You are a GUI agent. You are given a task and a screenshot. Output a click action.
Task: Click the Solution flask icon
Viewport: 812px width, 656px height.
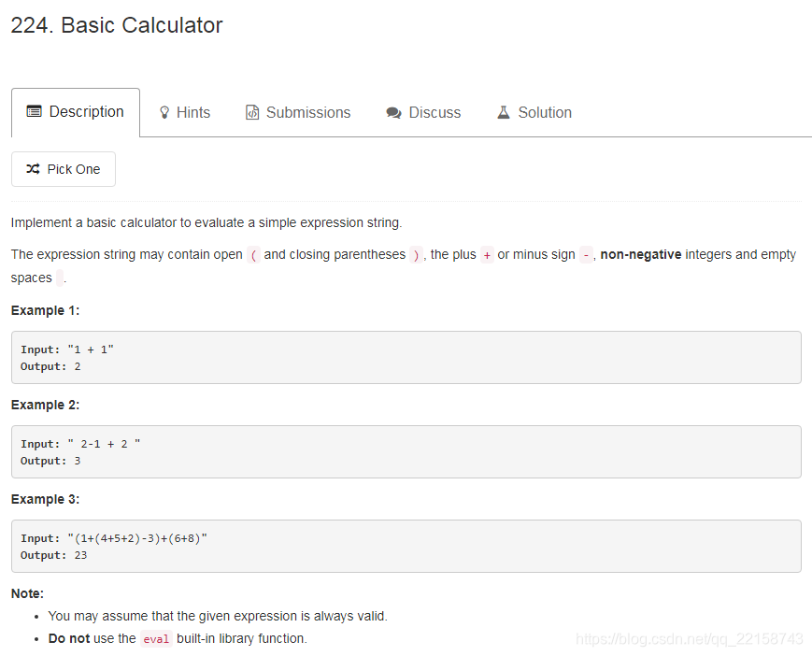[504, 112]
